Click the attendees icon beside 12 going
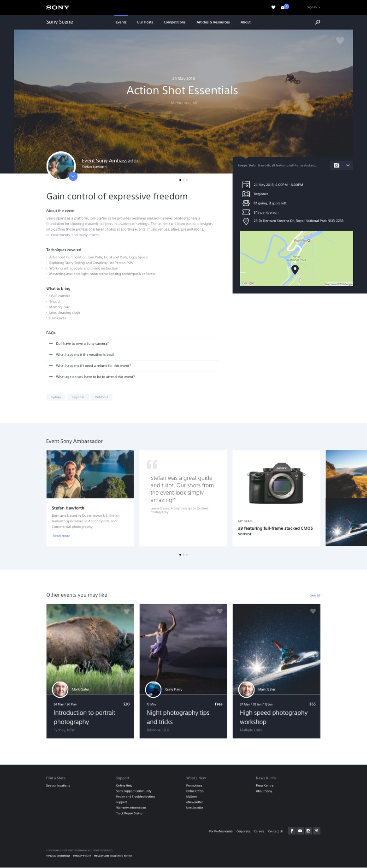Screen dimensions: 367x868 tap(246, 203)
